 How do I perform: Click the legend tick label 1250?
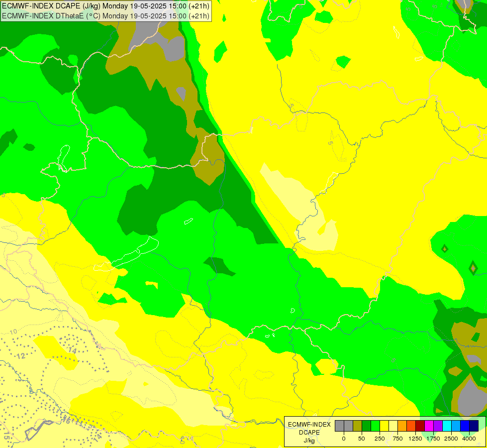(x=415, y=439)
